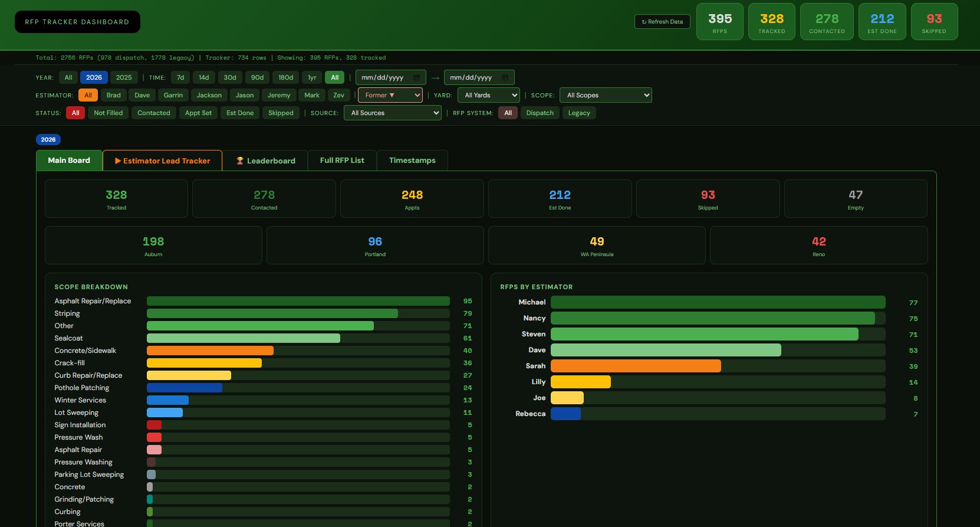Click the 198 Auburn yard card

[x=153, y=246]
